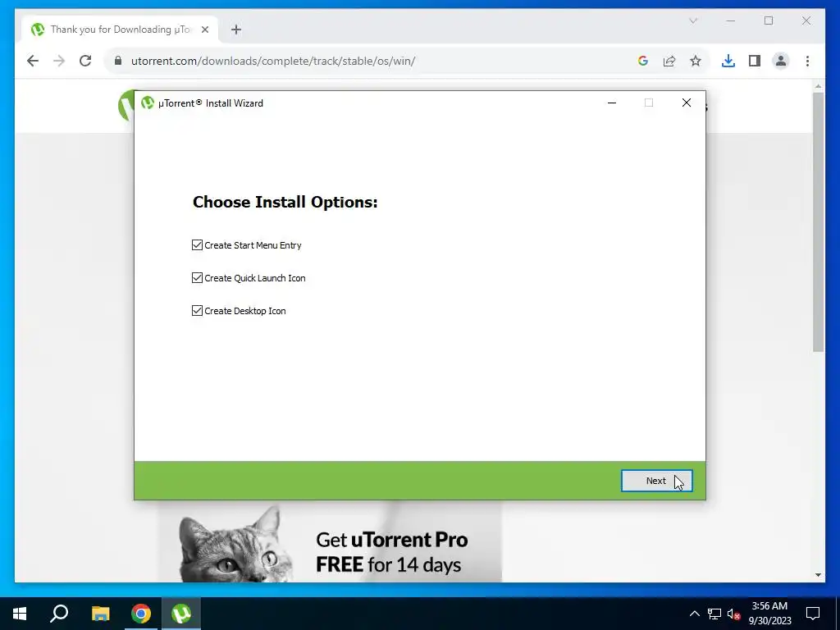Image resolution: width=840 pixels, height=630 pixels.
Task: Toggle Create Quick Launch Icon checkbox
Action: pyautogui.click(x=197, y=277)
